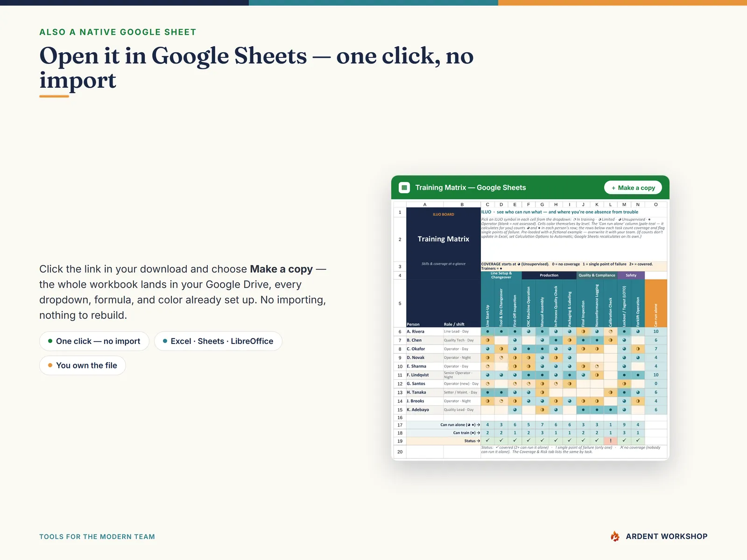Click the name cell F. Lindqvist

click(x=425, y=375)
